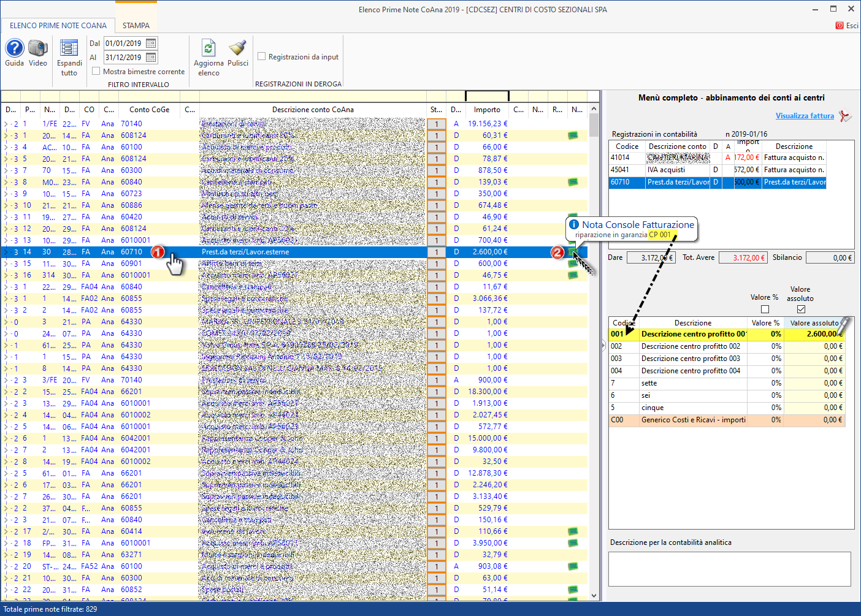Open the calendar picker for Al date
This screenshot has width=861, height=616.
(151, 57)
